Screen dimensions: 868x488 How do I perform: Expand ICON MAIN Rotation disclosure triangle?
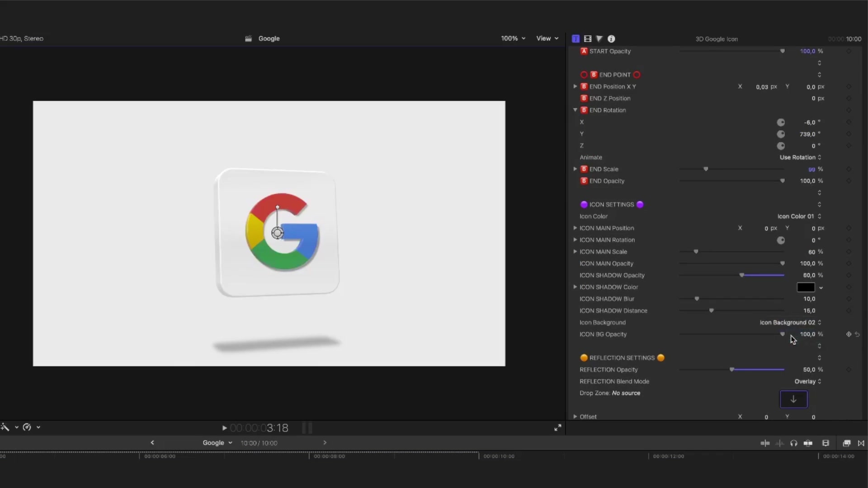point(575,240)
